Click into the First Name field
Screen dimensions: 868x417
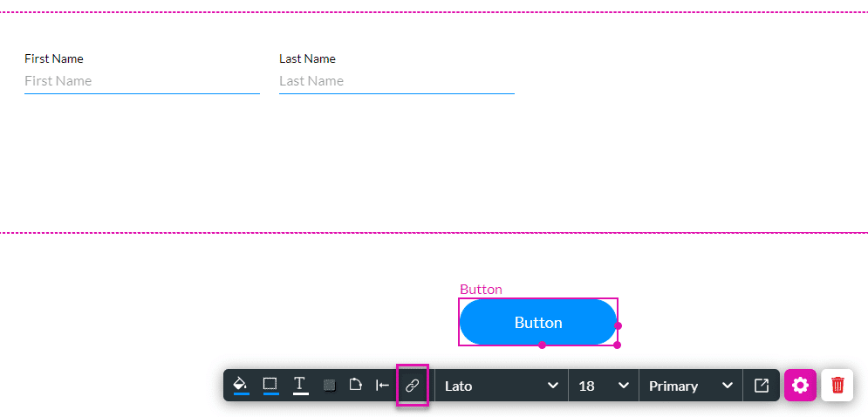[x=141, y=81]
